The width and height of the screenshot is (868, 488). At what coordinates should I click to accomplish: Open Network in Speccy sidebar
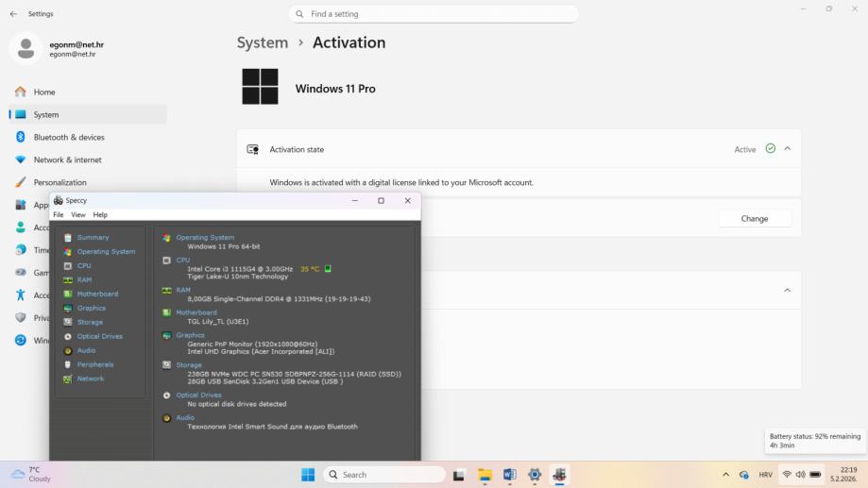tap(91, 379)
